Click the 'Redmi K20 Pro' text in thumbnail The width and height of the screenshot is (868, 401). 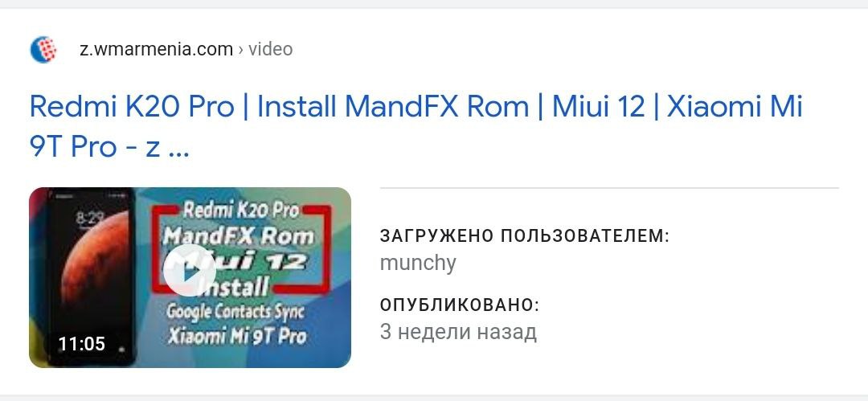(241, 211)
